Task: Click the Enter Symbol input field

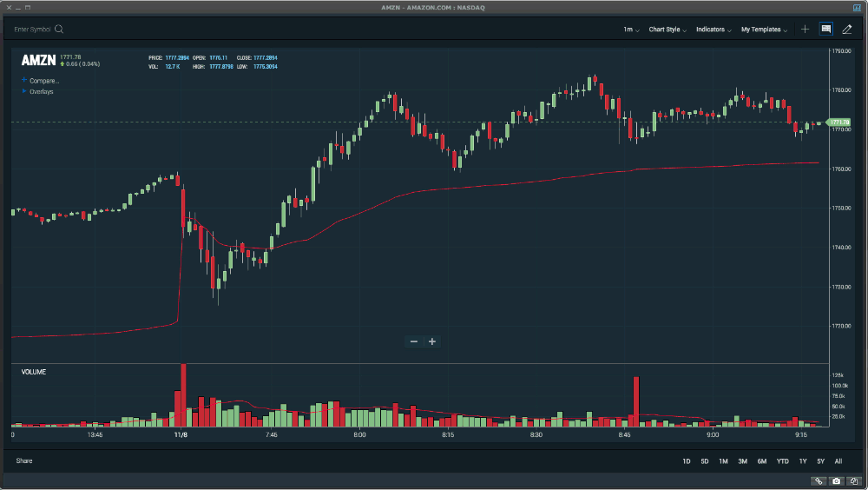Action: (x=33, y=29)
